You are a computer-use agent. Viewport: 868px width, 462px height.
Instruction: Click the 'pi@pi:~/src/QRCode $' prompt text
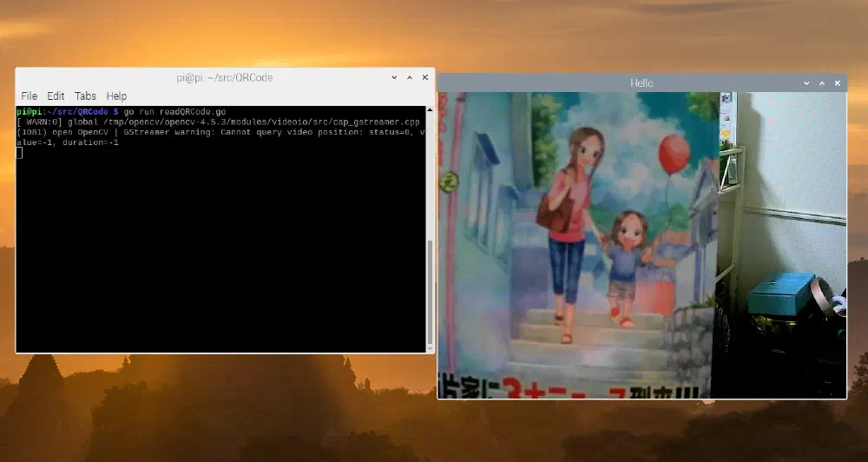click(x=68, y=112)
